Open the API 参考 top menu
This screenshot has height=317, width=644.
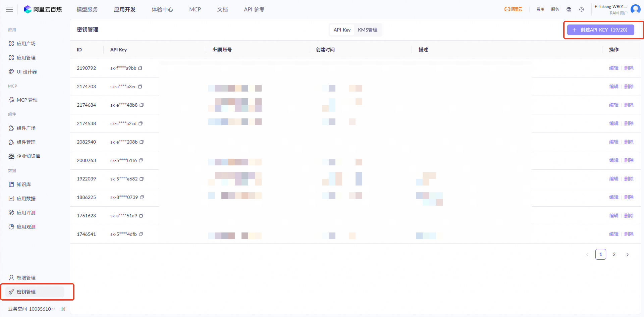[x=254, y=9]
